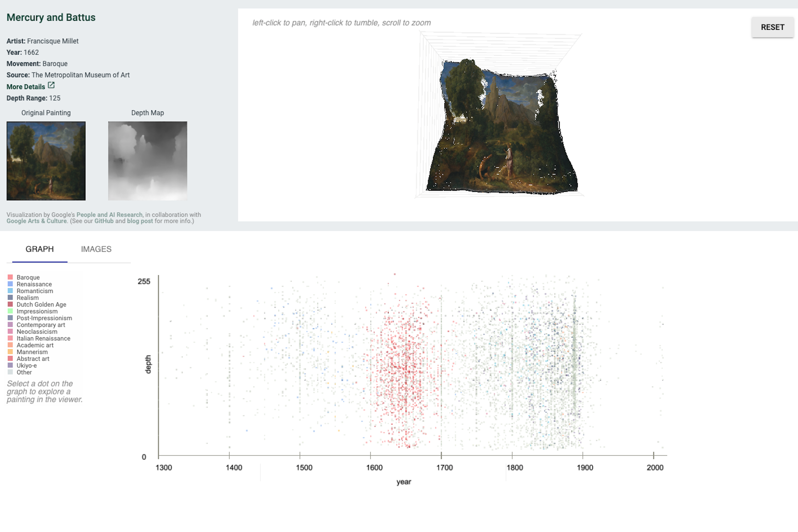Click the topmost red Baroque dot on graph

395,274
